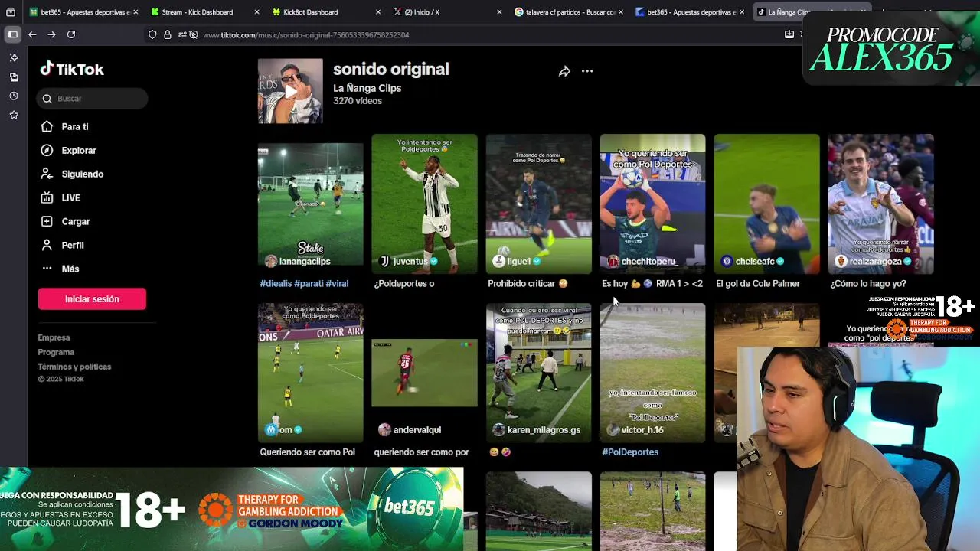The image size is (980, 551).
Task: Click the '3270 vídeos' count text
Action: [358, 101]
